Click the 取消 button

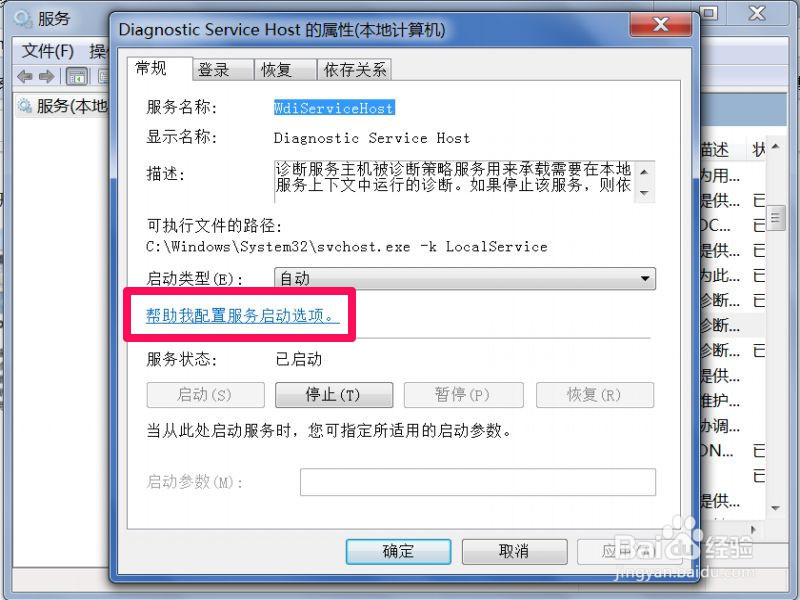tap(514, 552)
